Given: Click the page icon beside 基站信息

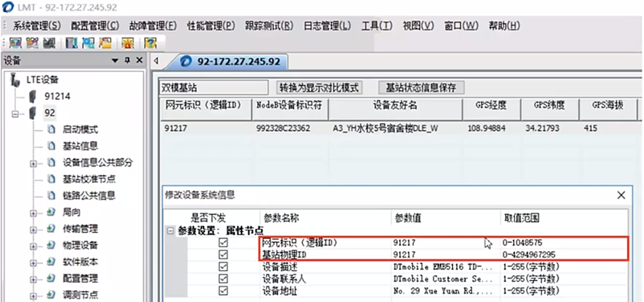Looking at the screenshot, I should [x=51, y=146].
